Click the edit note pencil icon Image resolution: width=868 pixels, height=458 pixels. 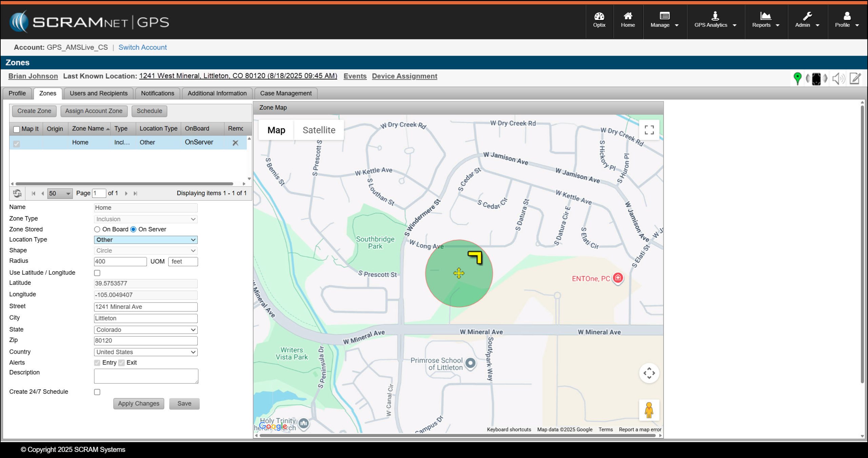[x=855, y=78]
